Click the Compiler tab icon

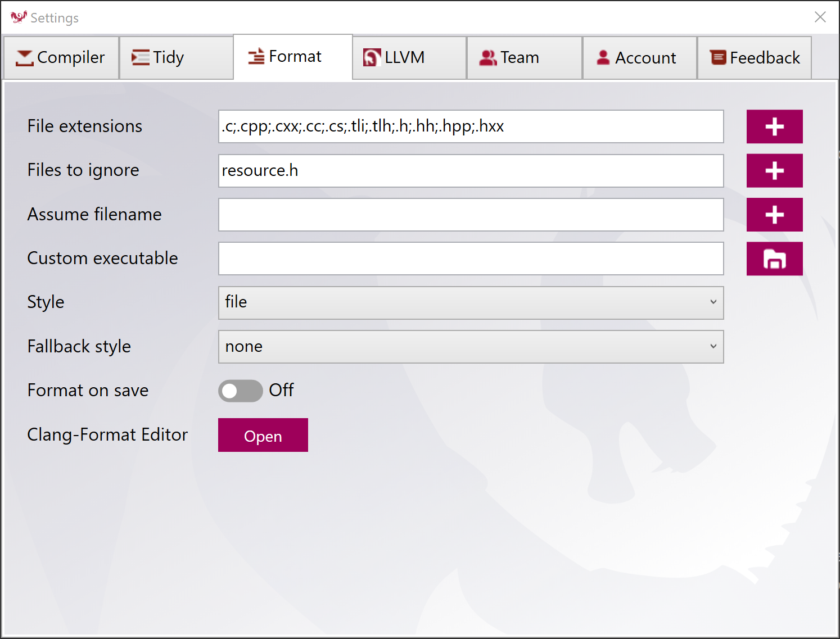[25, 57]
